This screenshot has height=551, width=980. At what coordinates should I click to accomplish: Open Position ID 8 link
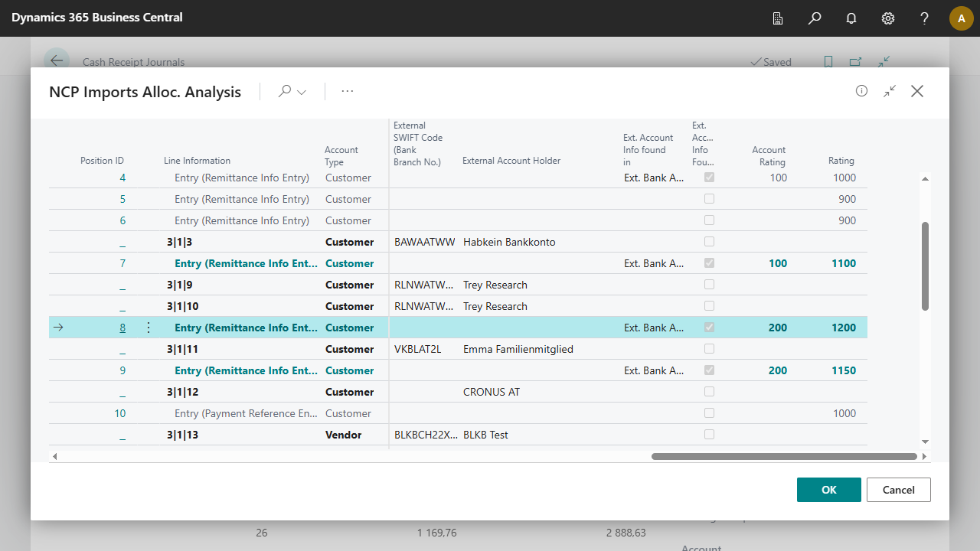coord(122,328)
